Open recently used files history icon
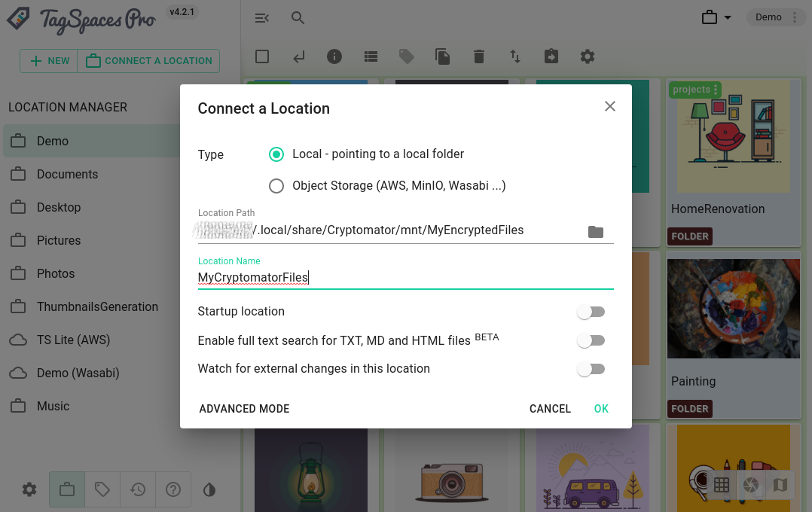 137,489
